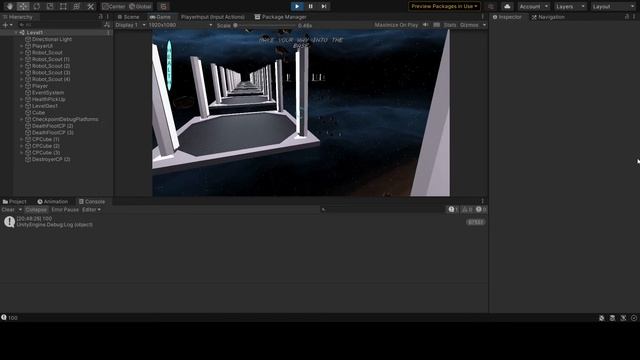Expand CheckpointDebugPlatforms in the Hierarchy
Screen dimensions: 640x360
pos(22,119)
